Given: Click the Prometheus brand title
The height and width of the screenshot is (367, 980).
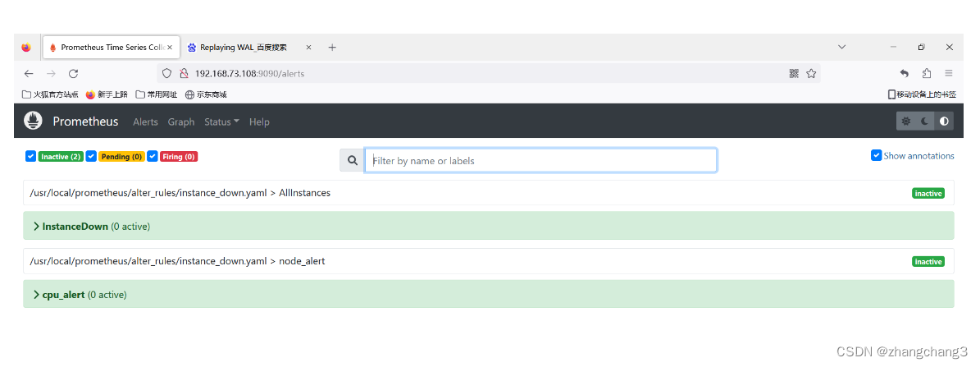Looking at the screenshot, I should tap(85, 122).
